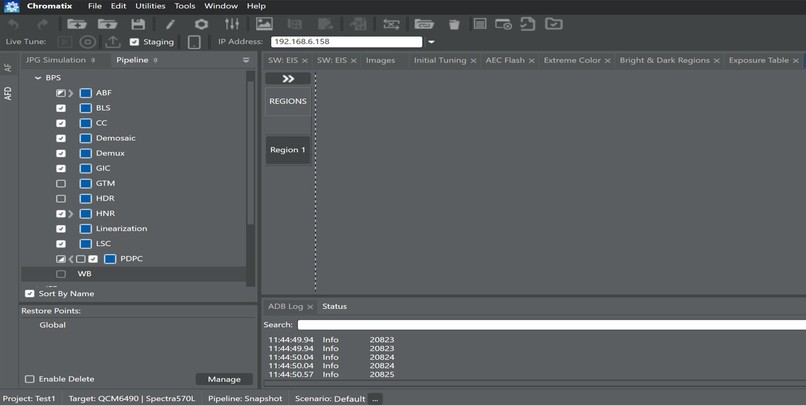Click the open project folder-arrow icon
The height and width of the screenshot is (406, 806).
coord(107,24)
